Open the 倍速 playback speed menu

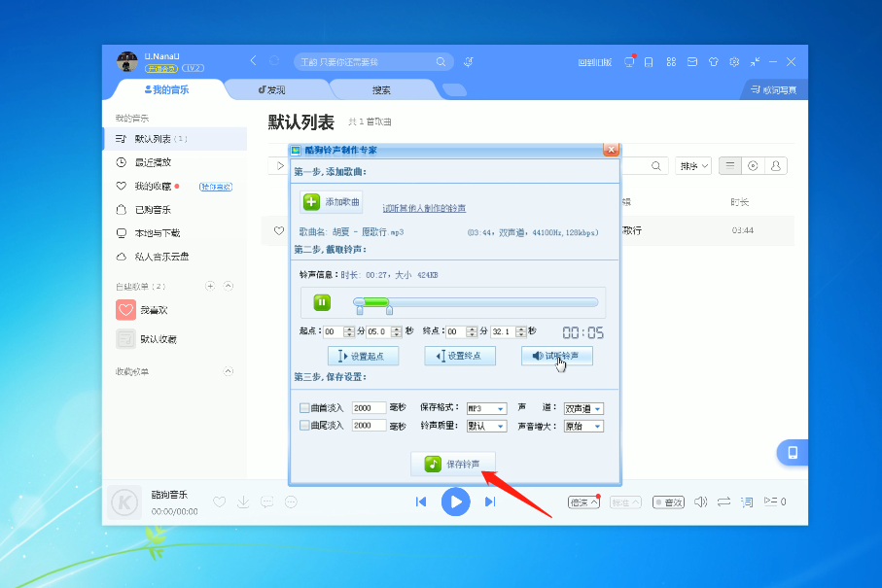(x=583, y=502)
